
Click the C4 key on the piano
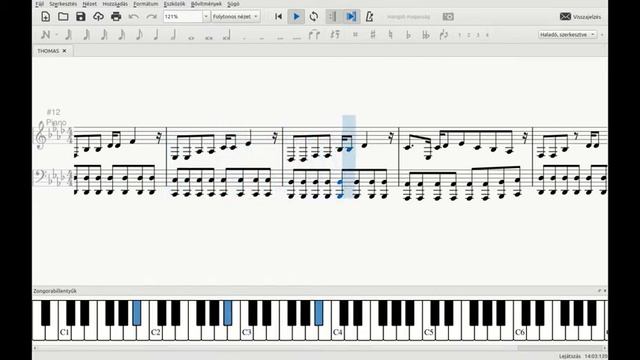click(337, 333)
